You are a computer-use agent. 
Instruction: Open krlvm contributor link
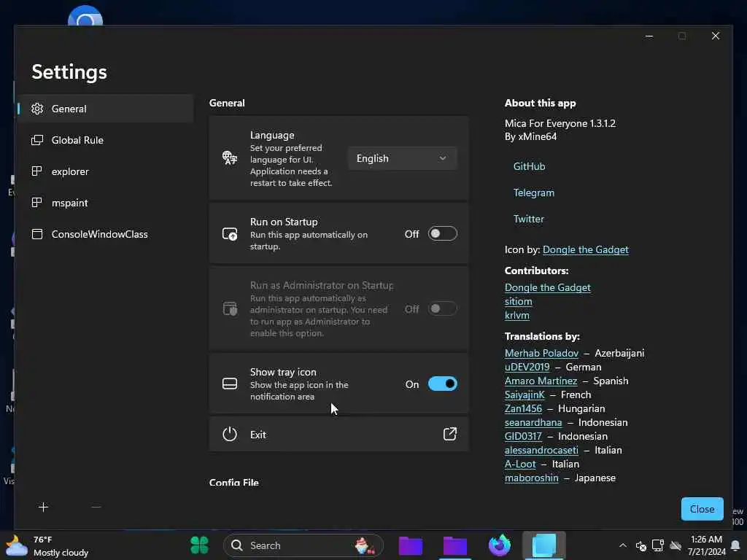(x=517, y=315)
